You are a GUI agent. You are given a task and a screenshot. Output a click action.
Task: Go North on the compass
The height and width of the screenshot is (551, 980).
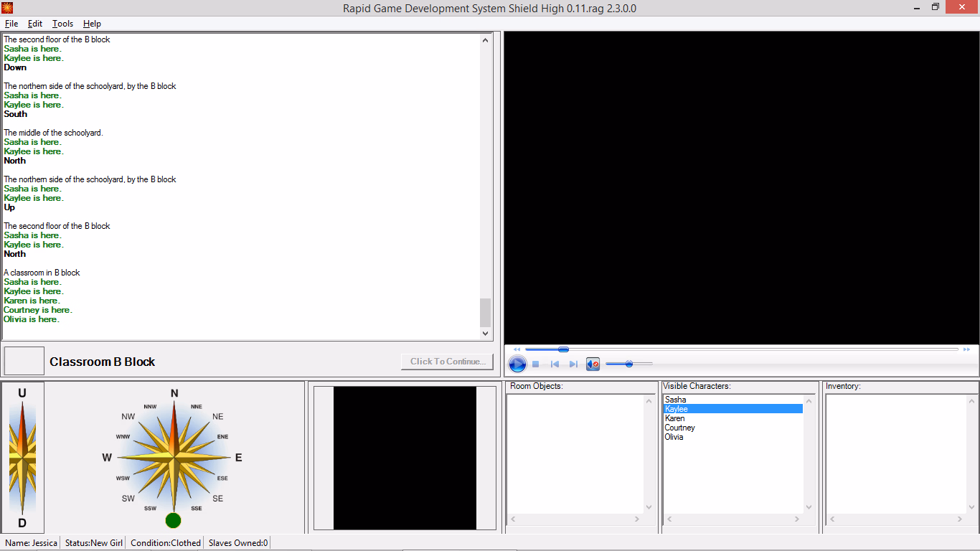[174, 393]
